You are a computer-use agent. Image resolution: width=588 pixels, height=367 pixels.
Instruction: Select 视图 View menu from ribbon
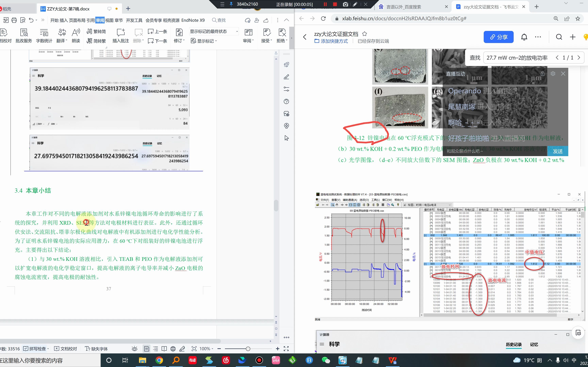click(x=110, y=20)
